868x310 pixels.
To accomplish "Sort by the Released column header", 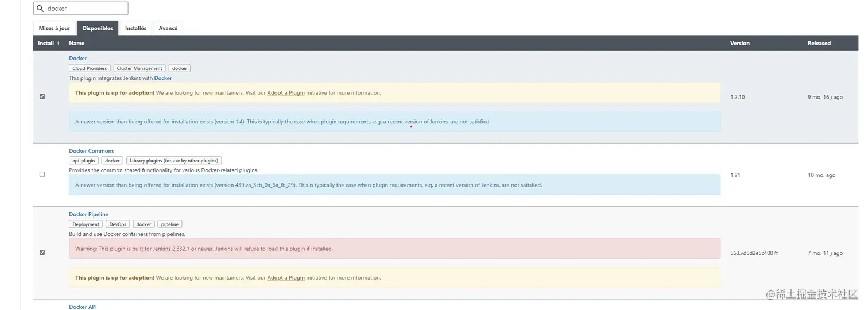I will click(819, 43).
